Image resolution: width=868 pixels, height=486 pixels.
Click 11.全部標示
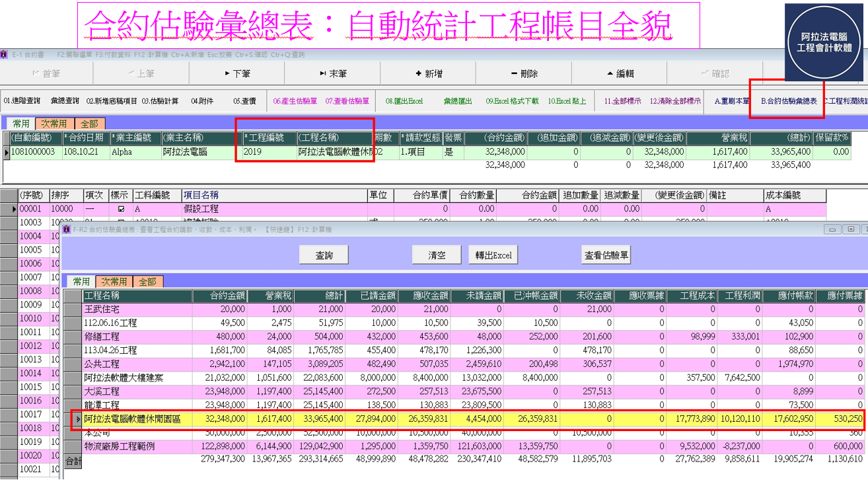click(x=623, y=101)
